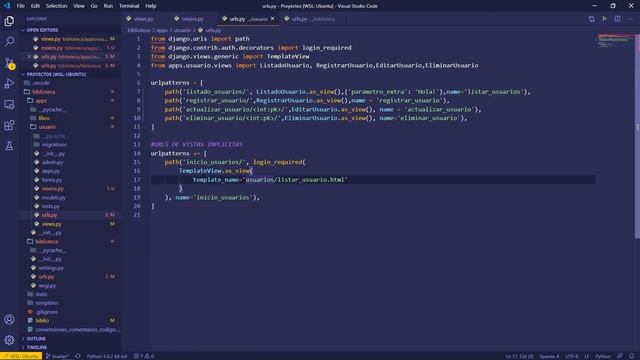640x360 pixels.
Task: Run the Python file with the play icon
Action: (x=604, y=19)
